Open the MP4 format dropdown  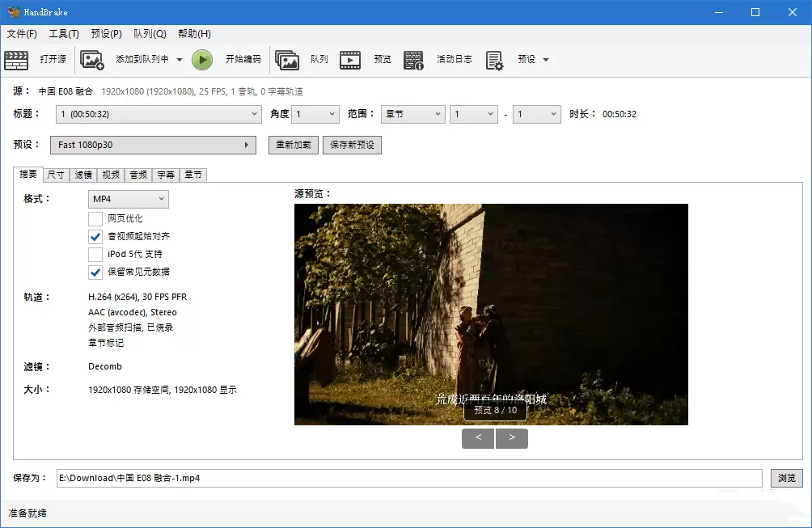(129, 199)
